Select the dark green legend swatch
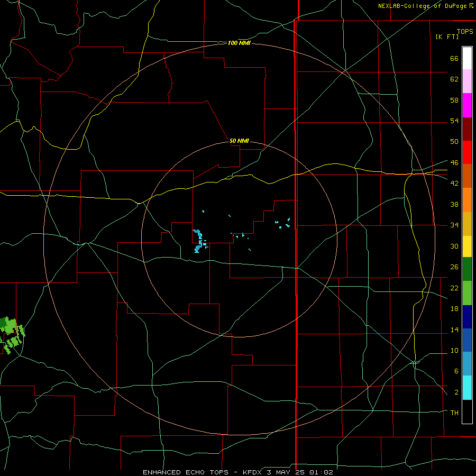The height and width of the screenshot is (476, 476). [x=467, y=269]
